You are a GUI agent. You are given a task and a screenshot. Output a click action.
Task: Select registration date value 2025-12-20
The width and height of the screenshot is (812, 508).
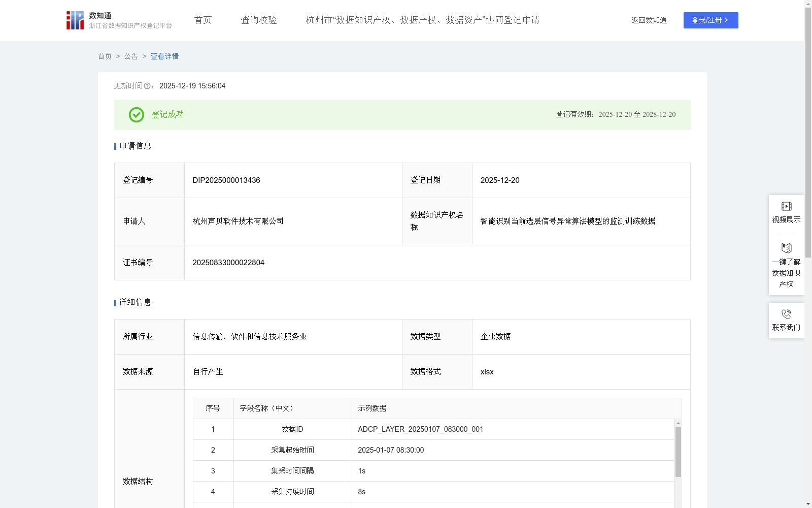pos(500,180)
